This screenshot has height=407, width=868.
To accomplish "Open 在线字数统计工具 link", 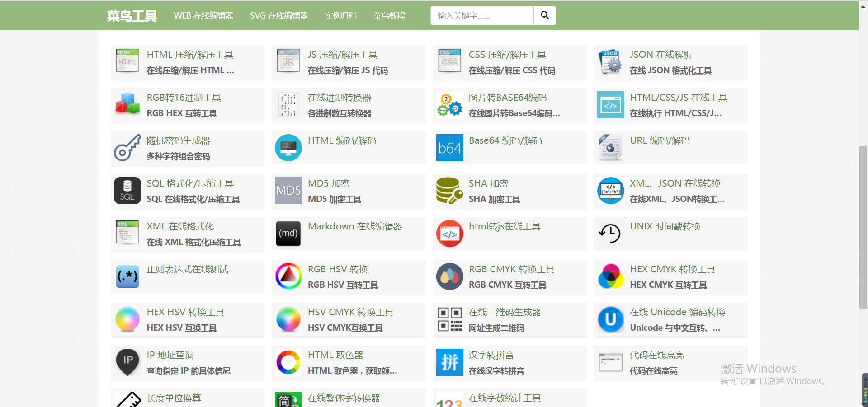I will 505,398.
